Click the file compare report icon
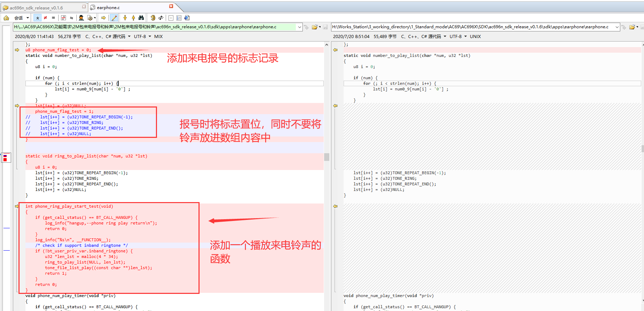644x311 pixels. pos(187,18)
